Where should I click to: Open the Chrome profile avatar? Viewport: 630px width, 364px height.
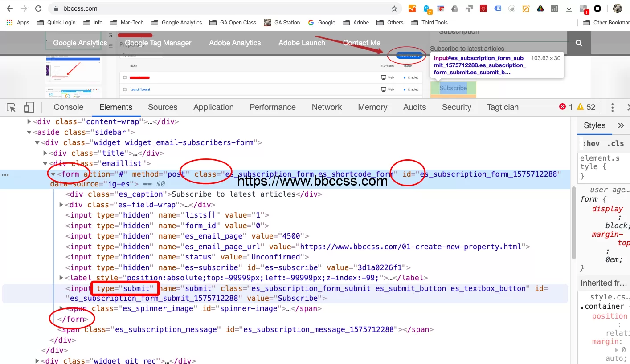(x=617, y=8)
